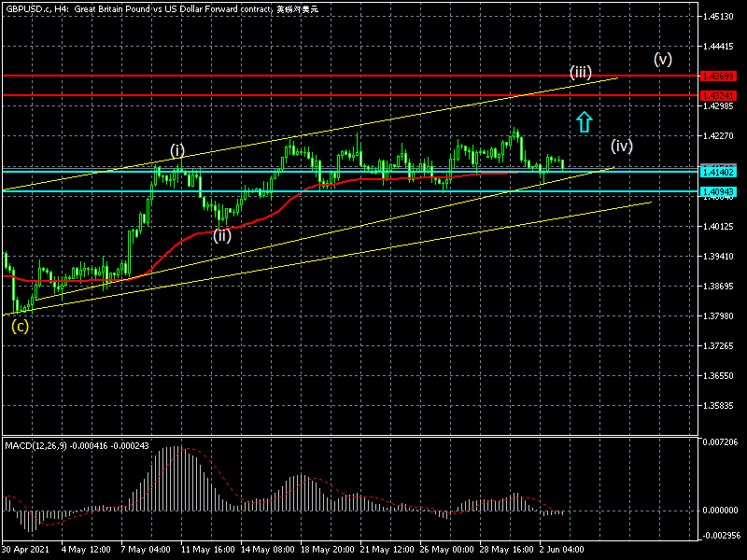Select the (iv) wave label
This screenshot has width=747, height=560.
click(x=622, y=146)
